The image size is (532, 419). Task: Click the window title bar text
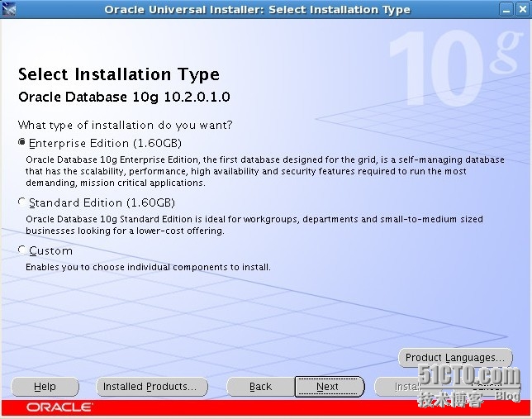tap(257, 10)
